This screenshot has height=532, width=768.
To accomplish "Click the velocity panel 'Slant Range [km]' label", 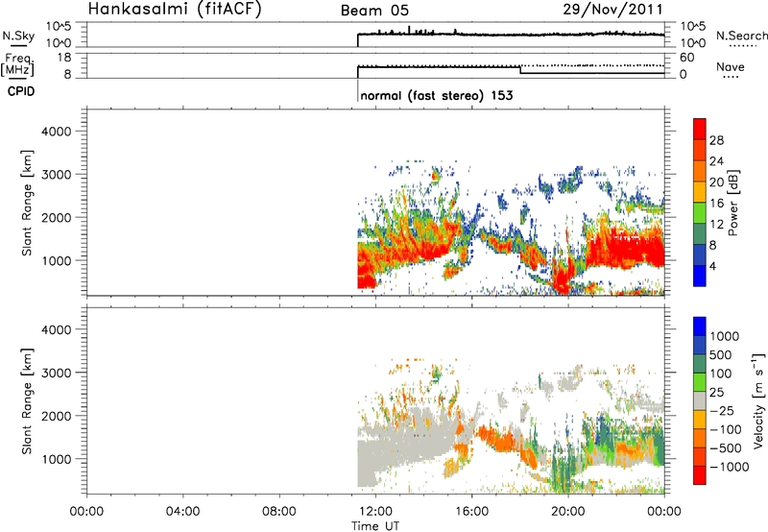I will 27,401.
